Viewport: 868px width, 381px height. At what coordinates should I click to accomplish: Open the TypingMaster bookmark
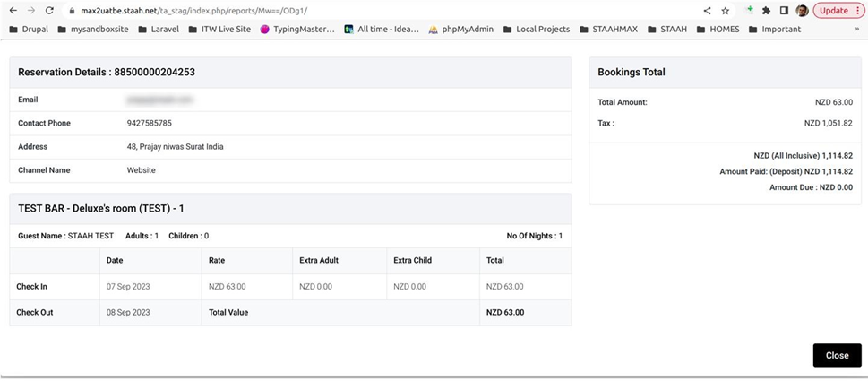click(297, 29)
